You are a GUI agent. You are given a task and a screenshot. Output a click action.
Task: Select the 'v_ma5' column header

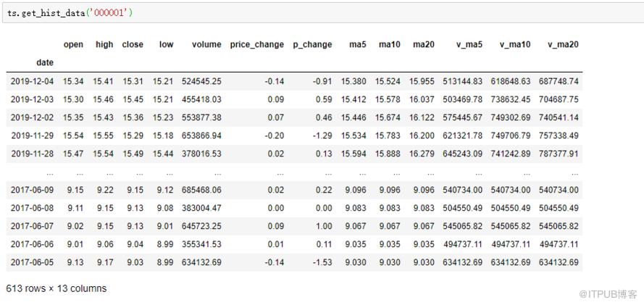click(469, 44)
